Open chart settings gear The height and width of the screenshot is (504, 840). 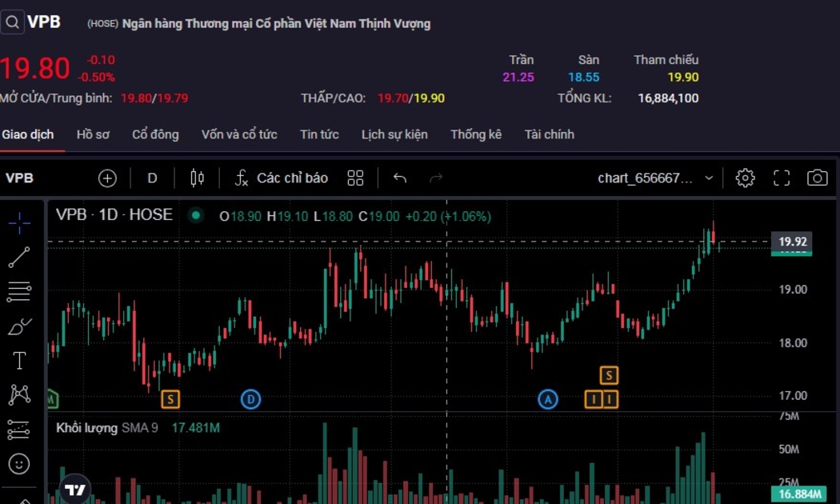click(745, 178)
